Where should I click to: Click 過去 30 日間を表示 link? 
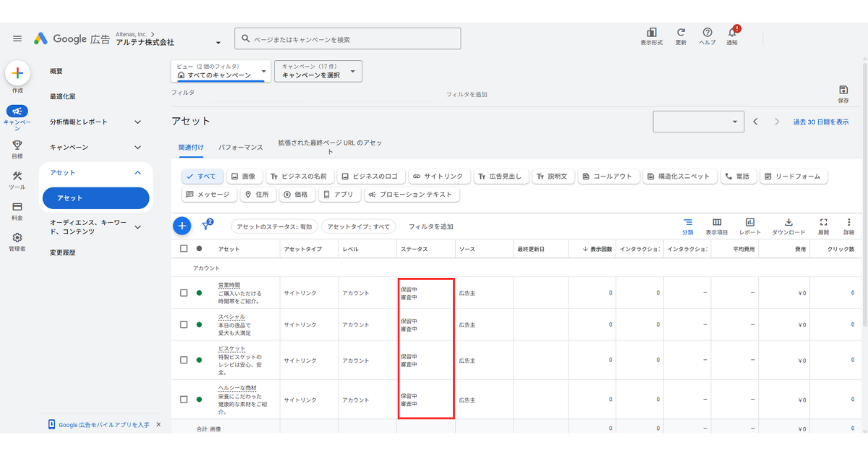[x=821, y=122]
